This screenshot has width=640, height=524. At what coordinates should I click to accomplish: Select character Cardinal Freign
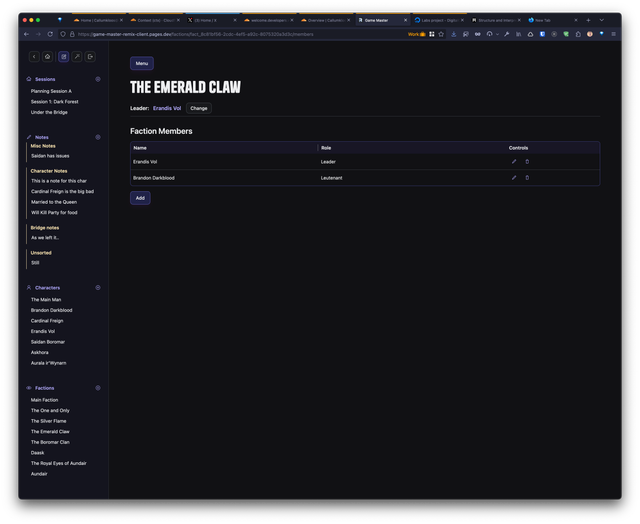[x=47, y=321]
